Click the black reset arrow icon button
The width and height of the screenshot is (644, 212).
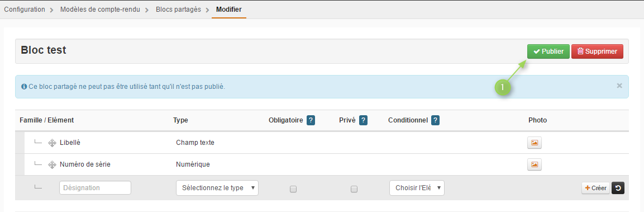pos(618,188)
